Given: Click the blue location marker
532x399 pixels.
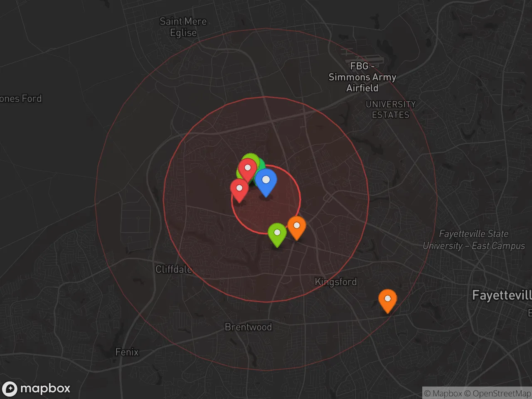Looking at the screenshot, I should (266, 181).
